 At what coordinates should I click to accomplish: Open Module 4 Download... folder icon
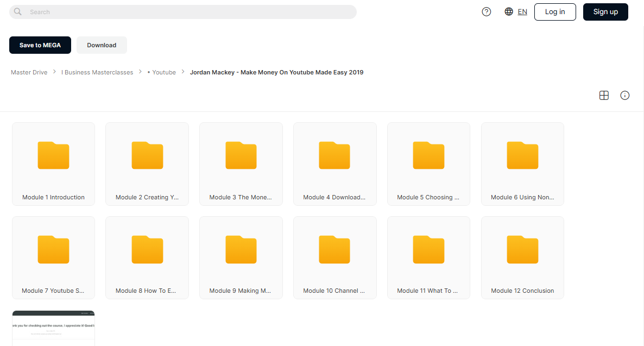coord(334,155)
